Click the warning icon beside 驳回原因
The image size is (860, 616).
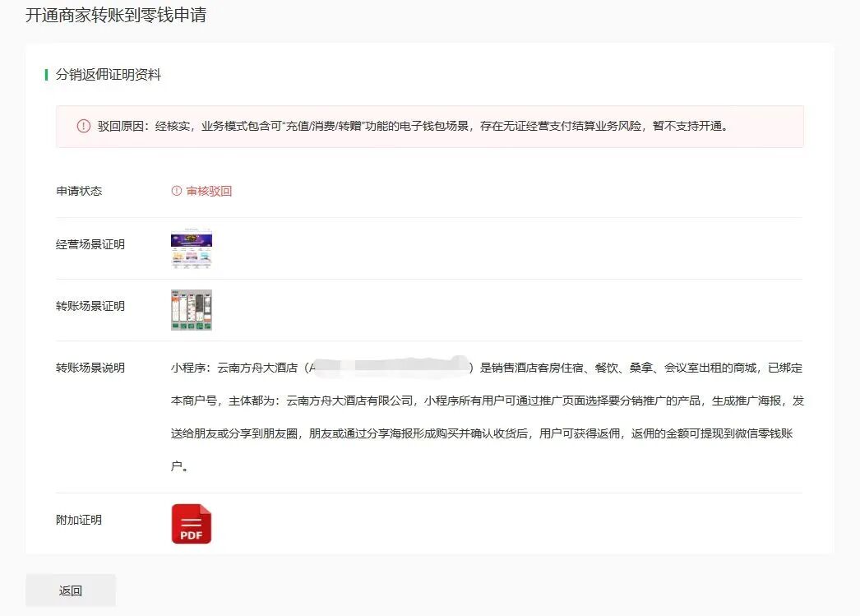(83, 126)
